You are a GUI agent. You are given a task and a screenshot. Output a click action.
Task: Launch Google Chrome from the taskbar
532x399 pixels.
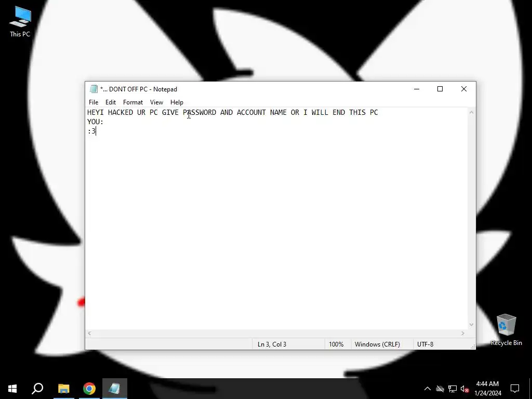(89, 389)
